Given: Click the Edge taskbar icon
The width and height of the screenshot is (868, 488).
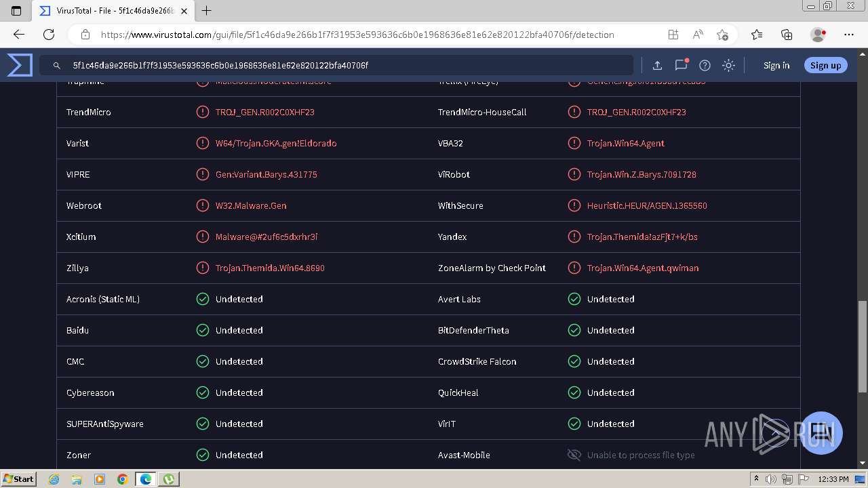Looking at the screenshot, I should tap(146, 479).
